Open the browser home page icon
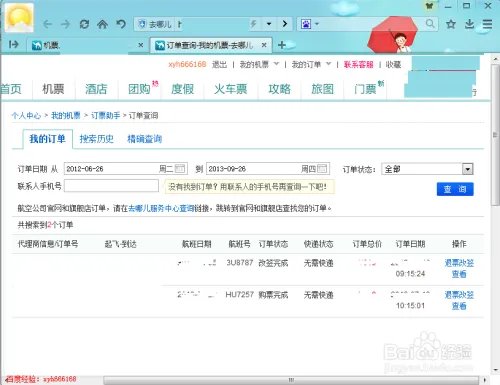The height and width of the screenshot is (385, 500). (102, 24)
